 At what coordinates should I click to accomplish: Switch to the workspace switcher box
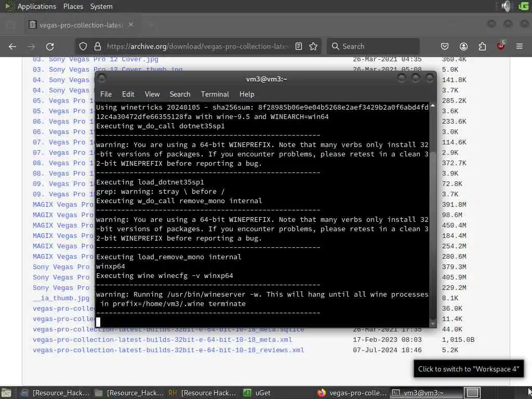pyautogui.click(x=472, y=393)
